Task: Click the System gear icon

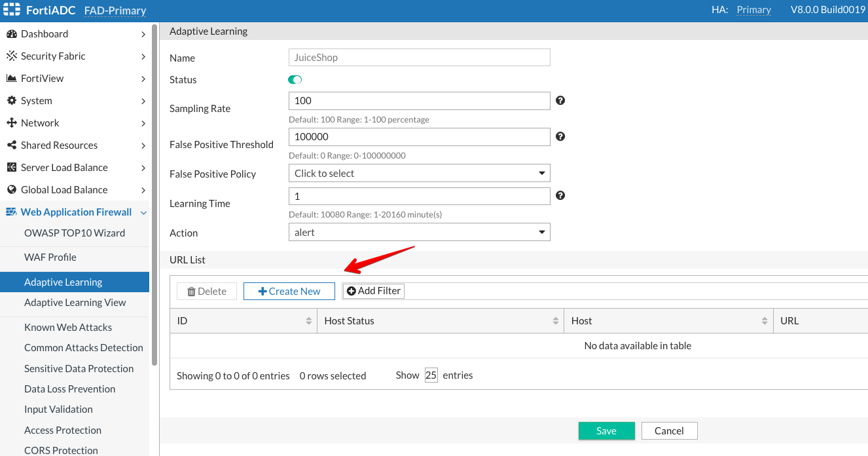Action: [11, 101]
